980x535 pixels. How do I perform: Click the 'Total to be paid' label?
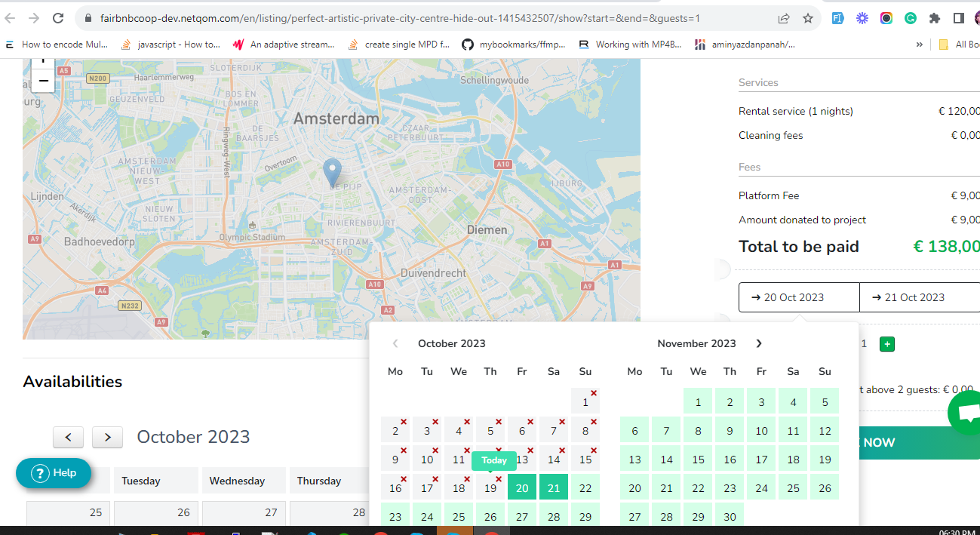pyautogui.click(x=799, y=247)
